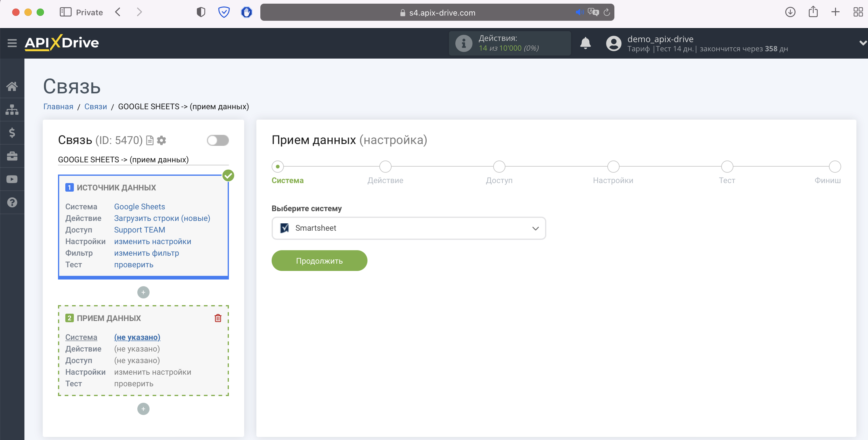Click the demo_apix-drive username

[660, 39]
